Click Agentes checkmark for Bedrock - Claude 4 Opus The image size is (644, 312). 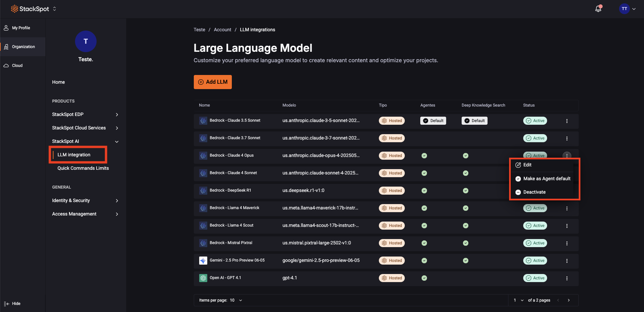coord(424,156)
